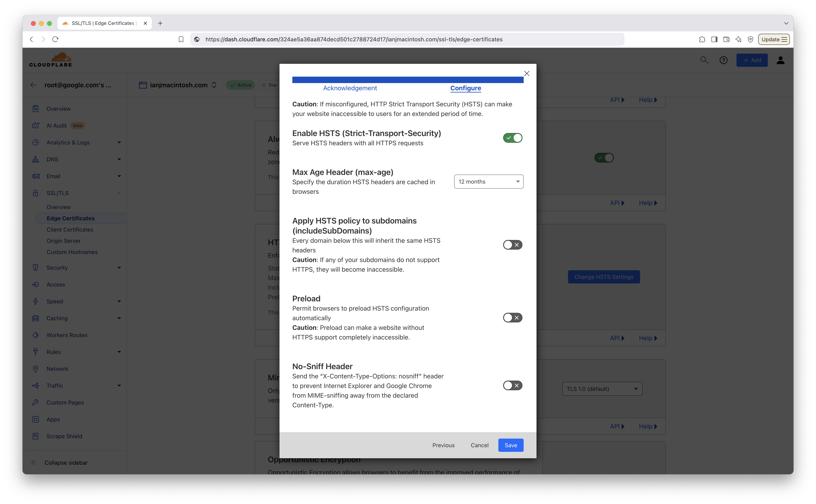Disable the Enable HSTS toggle

click(512, 138)
